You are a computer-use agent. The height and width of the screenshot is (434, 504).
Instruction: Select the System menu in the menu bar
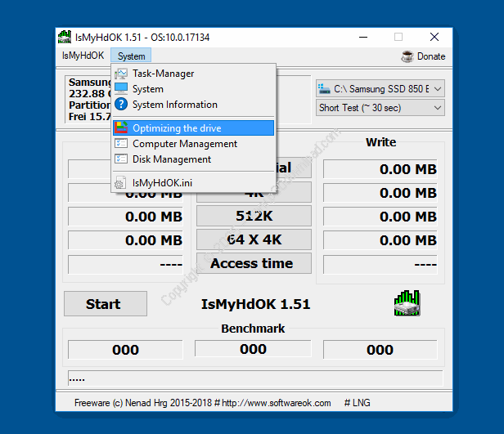131,56
